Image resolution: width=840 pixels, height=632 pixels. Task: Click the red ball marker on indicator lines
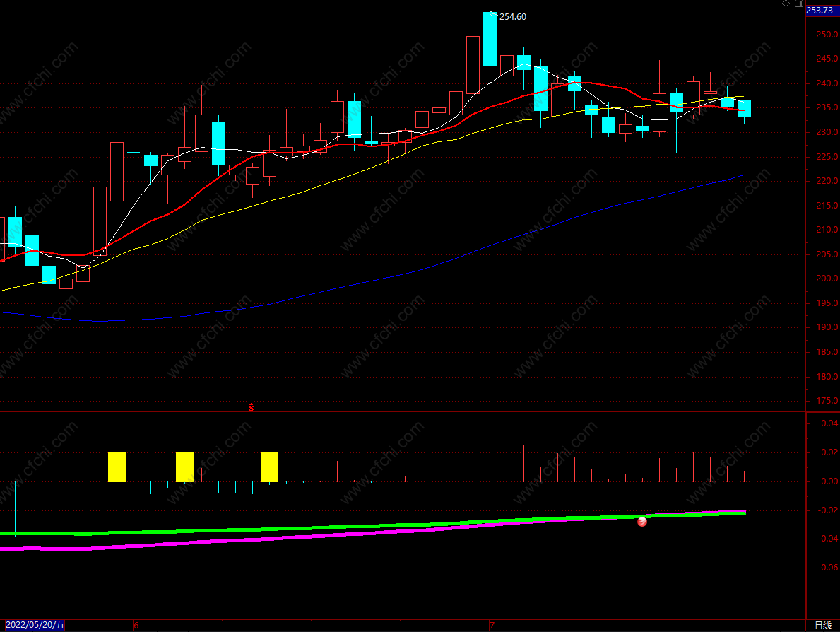[641, 521]
